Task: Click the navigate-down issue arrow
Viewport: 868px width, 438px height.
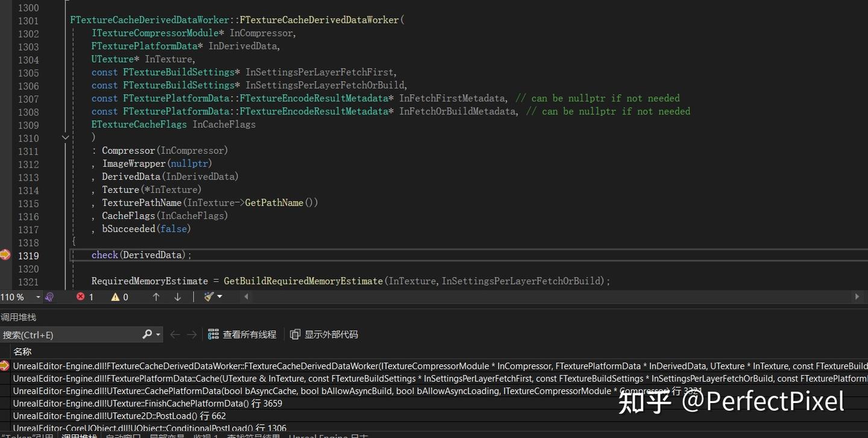Action: coord(177,296)
